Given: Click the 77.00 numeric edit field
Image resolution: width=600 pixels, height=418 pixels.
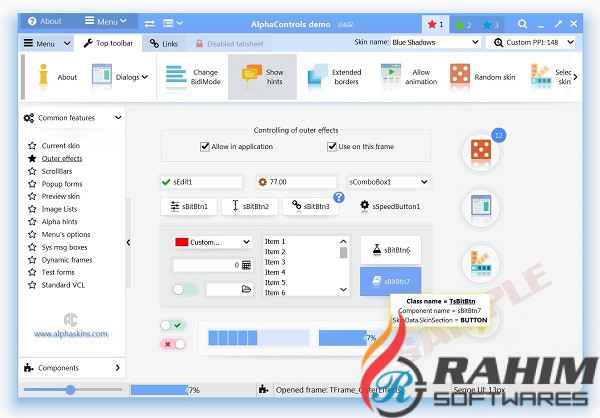Looking at the screenshot, I should 296,182.
